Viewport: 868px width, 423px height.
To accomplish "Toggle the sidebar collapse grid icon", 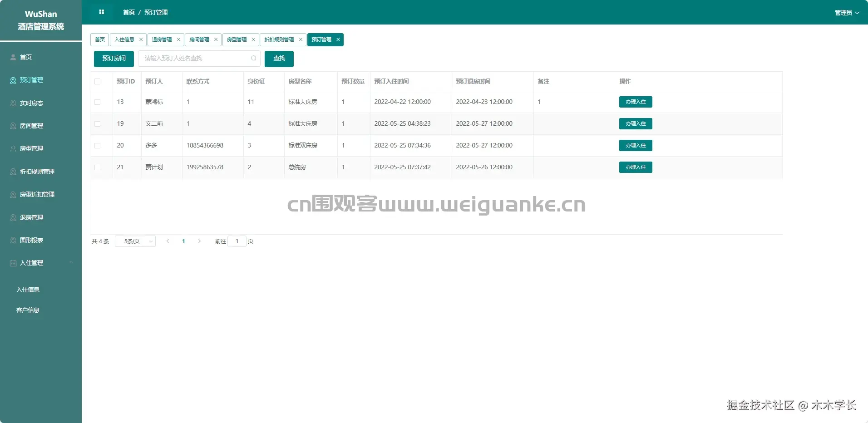I will point(101,12).
